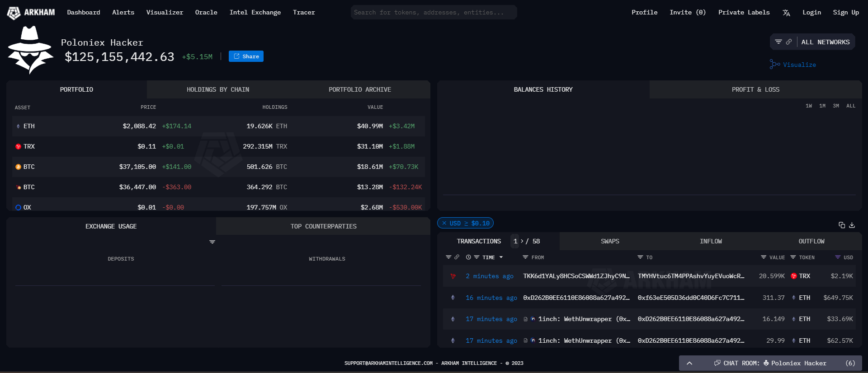Open the TKK6d1YALy8HCSoCSWWd1ZJhyC9N sender address
Screen dimensions: 868x373
(576, 276)
